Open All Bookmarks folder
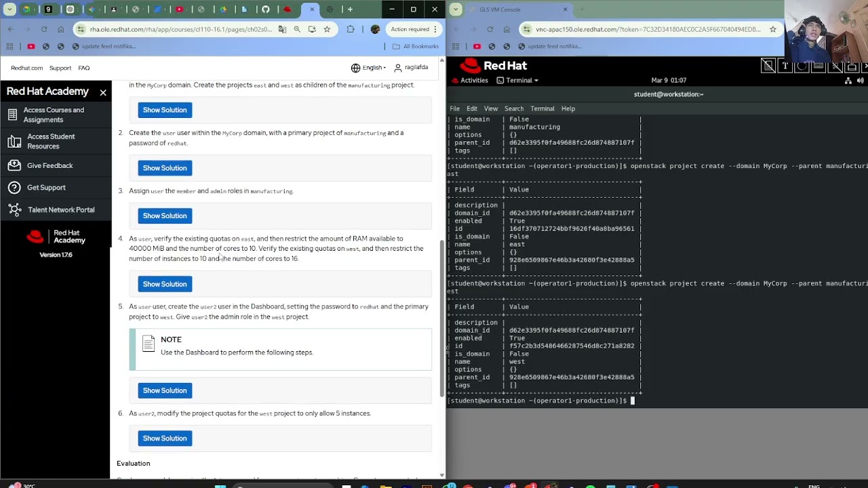This screenshot has width=868, height=488. 416,46
